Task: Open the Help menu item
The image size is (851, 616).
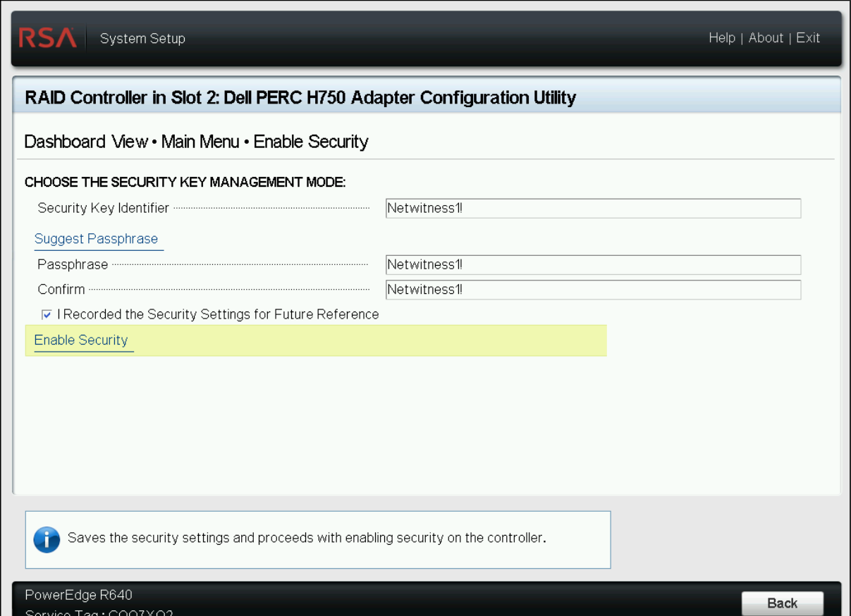Action: coord(721,38)
